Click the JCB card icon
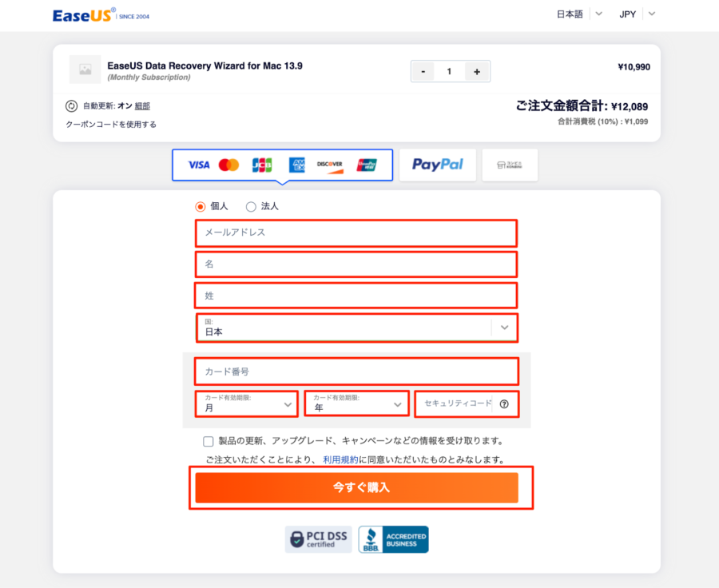 262,165
